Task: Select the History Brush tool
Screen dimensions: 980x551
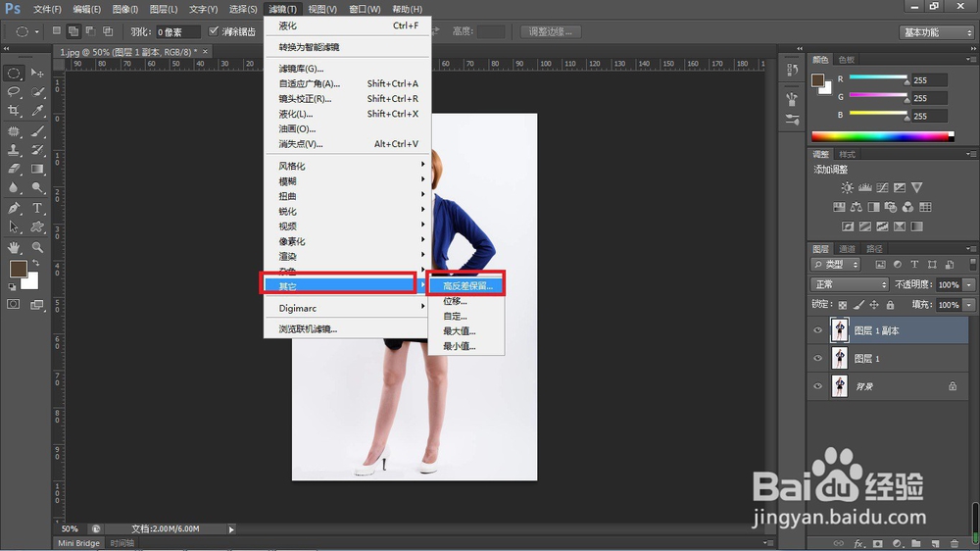Action: click(x=37, y=150)
